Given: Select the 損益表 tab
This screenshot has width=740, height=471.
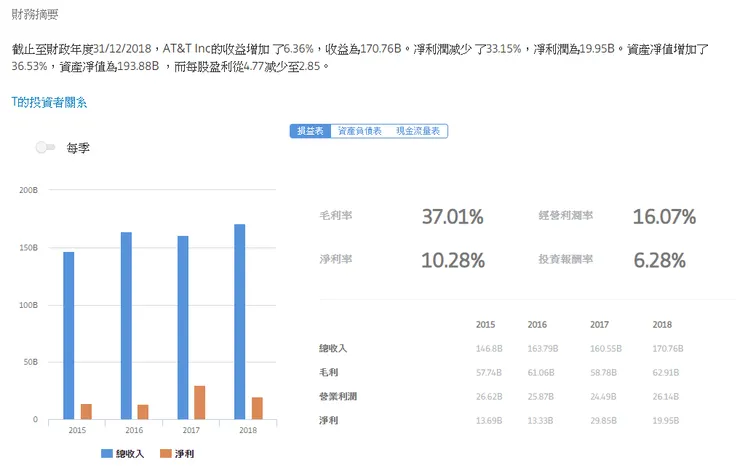Looking at the screenshot, I should click(310, 131).
